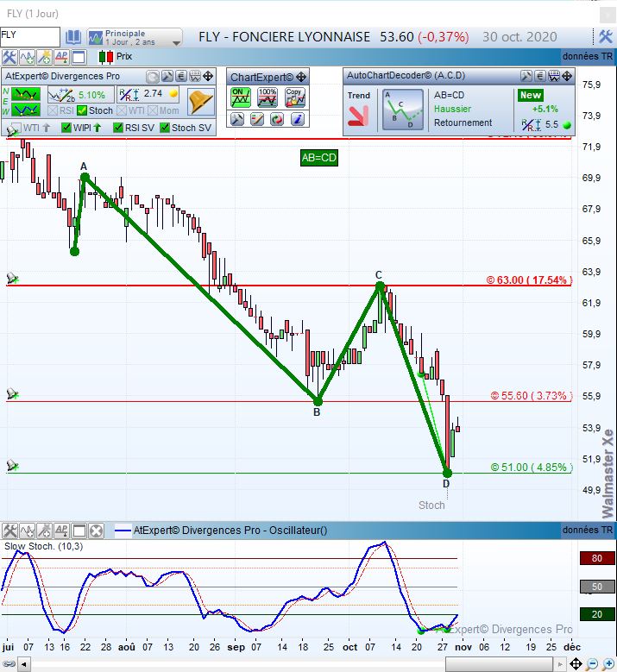This screenshot has height=672, width=617.
Task: Add indicator icon in price chart toolbar
Action: coord(27,57)
